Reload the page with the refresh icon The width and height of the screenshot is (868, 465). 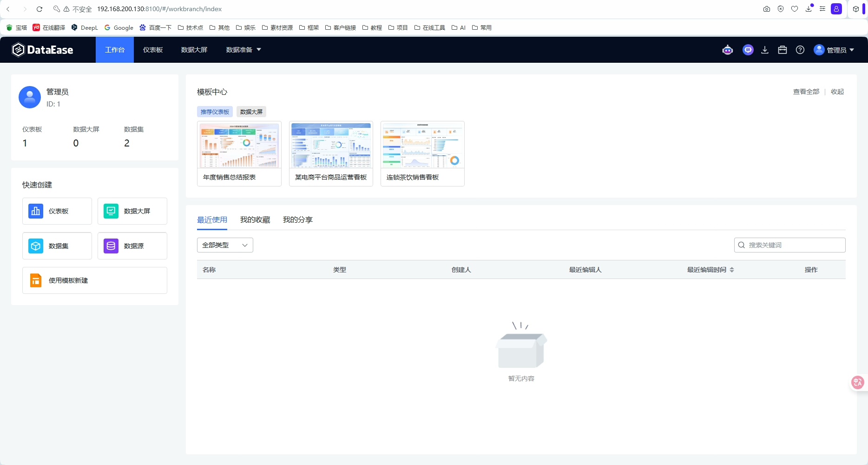click(39, 9)
